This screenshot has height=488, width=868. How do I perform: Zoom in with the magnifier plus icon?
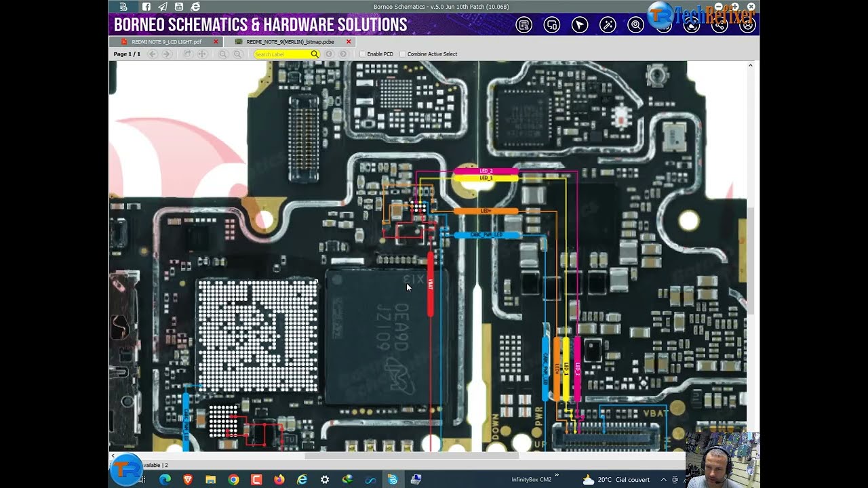pos(237,54)
